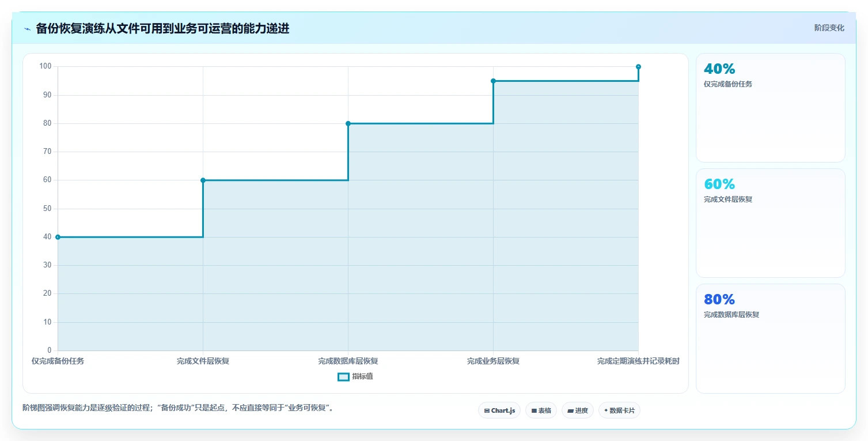The image size is (868, 441).
Task: Click the 指标值 legend color box
Action: point(343,376)
